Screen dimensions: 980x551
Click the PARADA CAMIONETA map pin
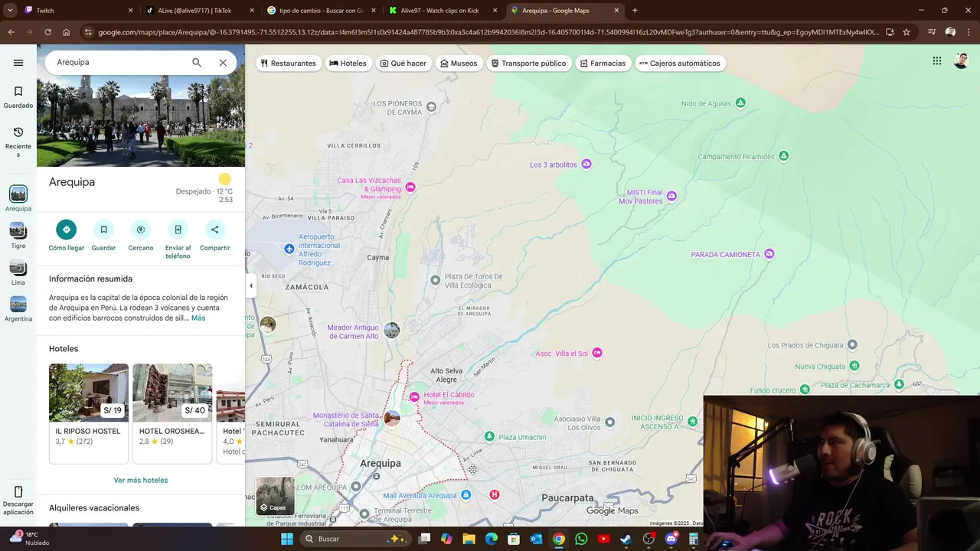769,254
